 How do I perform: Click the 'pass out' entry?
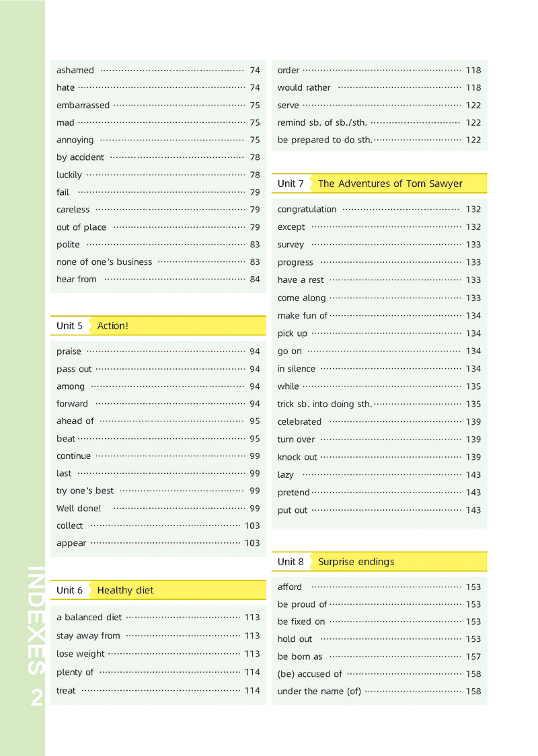[x=74, y=369]
